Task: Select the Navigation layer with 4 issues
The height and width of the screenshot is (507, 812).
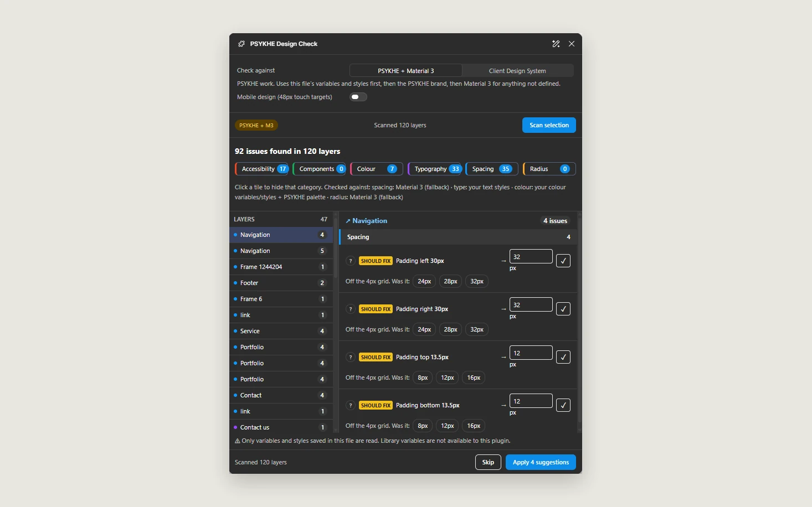Action: pos(281,235)
